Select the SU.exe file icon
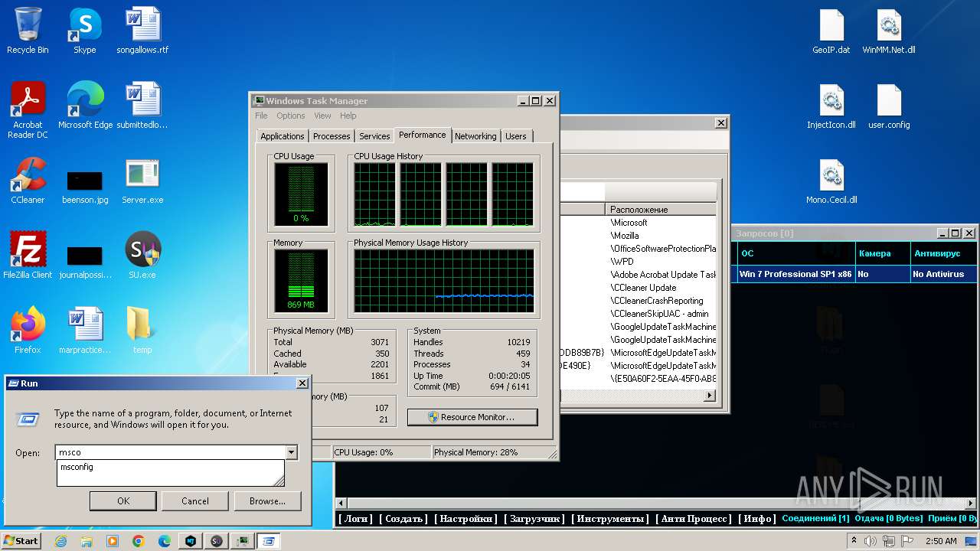This screenshot has width=980, height=551. click(142, 256)
